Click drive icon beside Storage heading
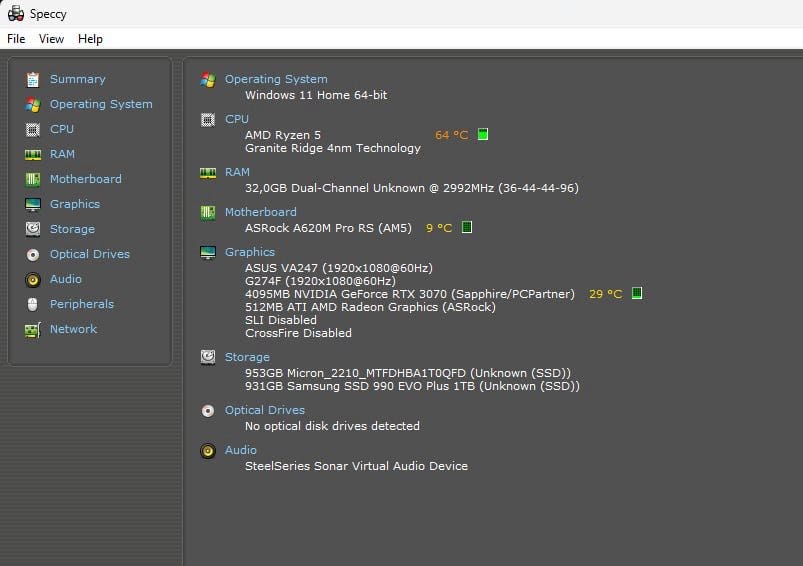The width and height of the screenshot is (803, 566). click(x=208, y=357)
